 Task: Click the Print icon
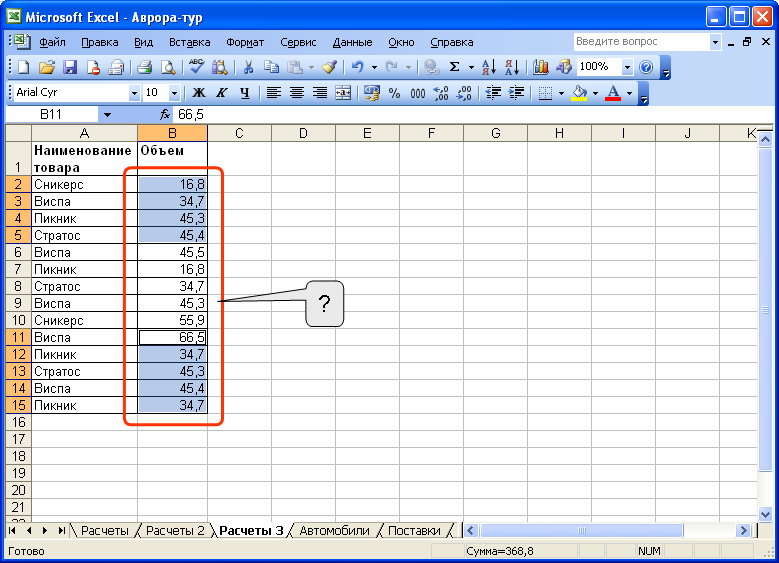144,67
